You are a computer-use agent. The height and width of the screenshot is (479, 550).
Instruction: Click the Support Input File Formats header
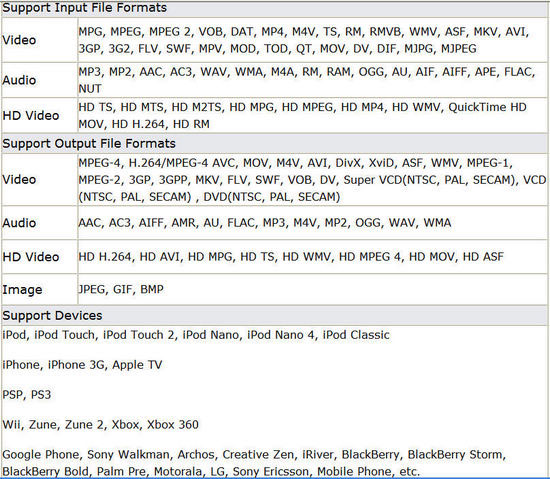click(85, 8)
